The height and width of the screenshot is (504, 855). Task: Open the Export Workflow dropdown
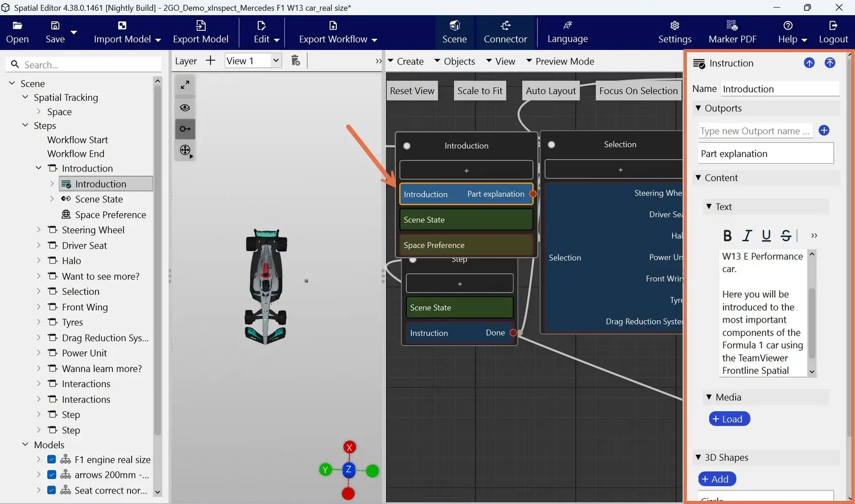point(338,32)
